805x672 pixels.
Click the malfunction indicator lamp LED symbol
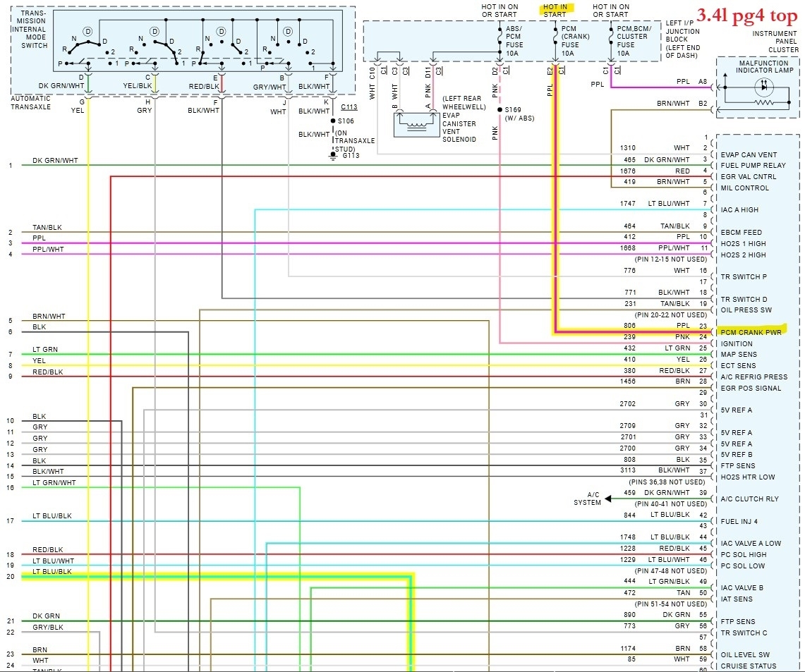click(763, 87)
